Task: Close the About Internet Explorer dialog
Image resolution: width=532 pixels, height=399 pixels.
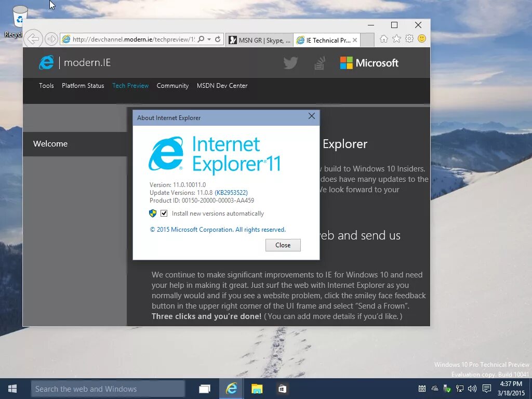Action: [312, 116]
